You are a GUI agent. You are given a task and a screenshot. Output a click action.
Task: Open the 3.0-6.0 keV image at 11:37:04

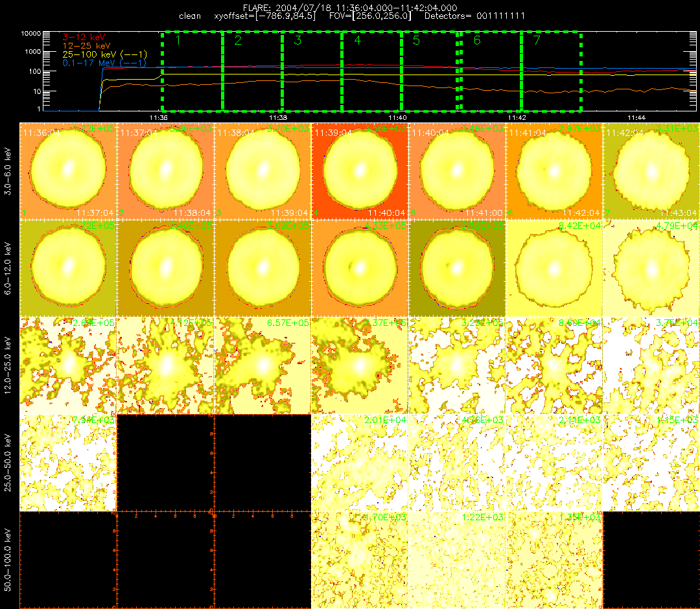coord(166,171)
